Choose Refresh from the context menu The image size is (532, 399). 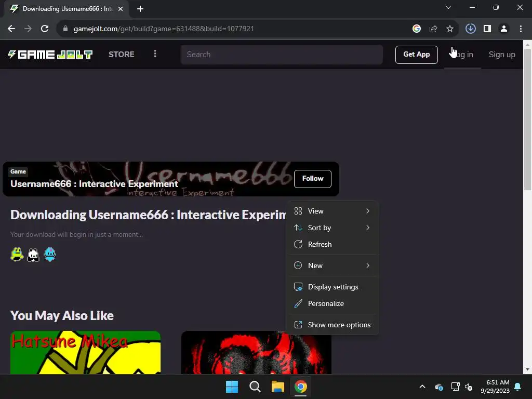tap(332, 244)
